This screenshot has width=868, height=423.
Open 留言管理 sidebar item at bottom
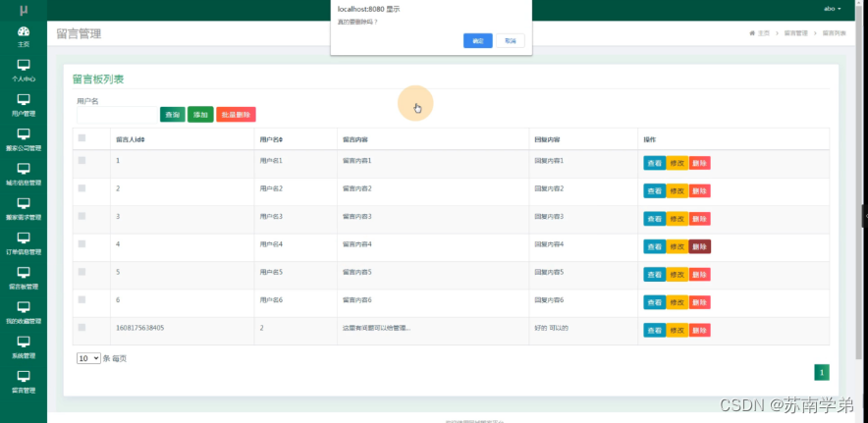click(24, 382)
